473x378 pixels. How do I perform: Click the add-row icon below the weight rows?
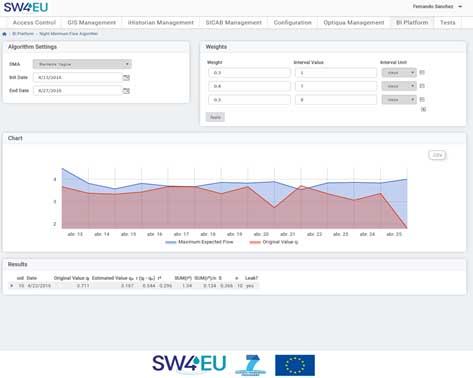423,109
